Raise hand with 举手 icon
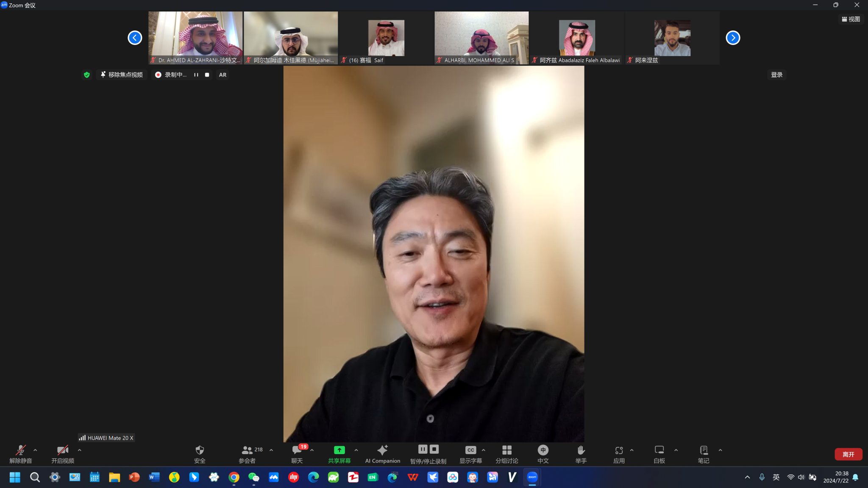868x488 pixels. pyautogui.click(x=581, y=453)
